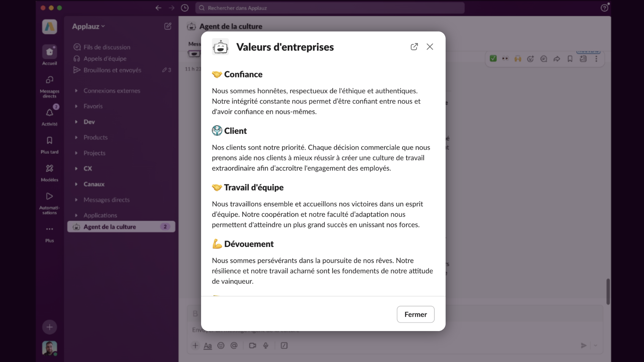Viewport: 644px width, 362px height.
Task: Open Automatisations from the sidebar
Action: click(x=50, y=196)
